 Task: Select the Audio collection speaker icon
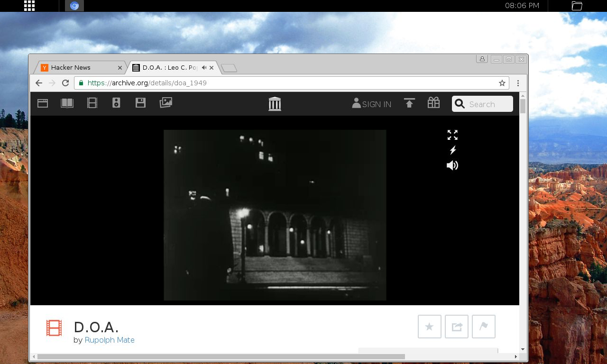tap(116, 103)
